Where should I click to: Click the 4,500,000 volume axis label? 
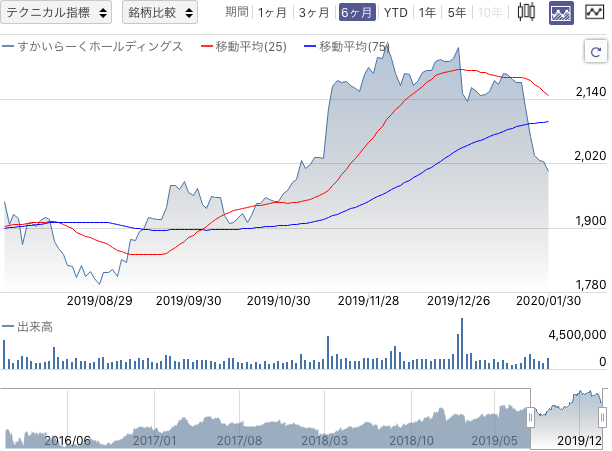coord(577,335)
